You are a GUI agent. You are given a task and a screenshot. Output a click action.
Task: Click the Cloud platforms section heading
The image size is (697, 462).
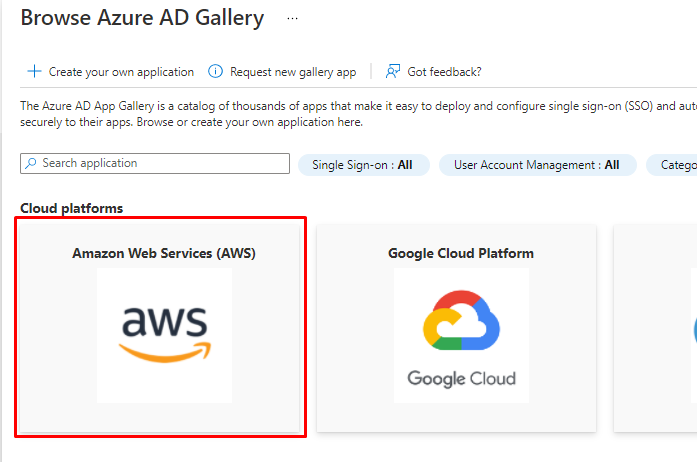pos(71,208)
